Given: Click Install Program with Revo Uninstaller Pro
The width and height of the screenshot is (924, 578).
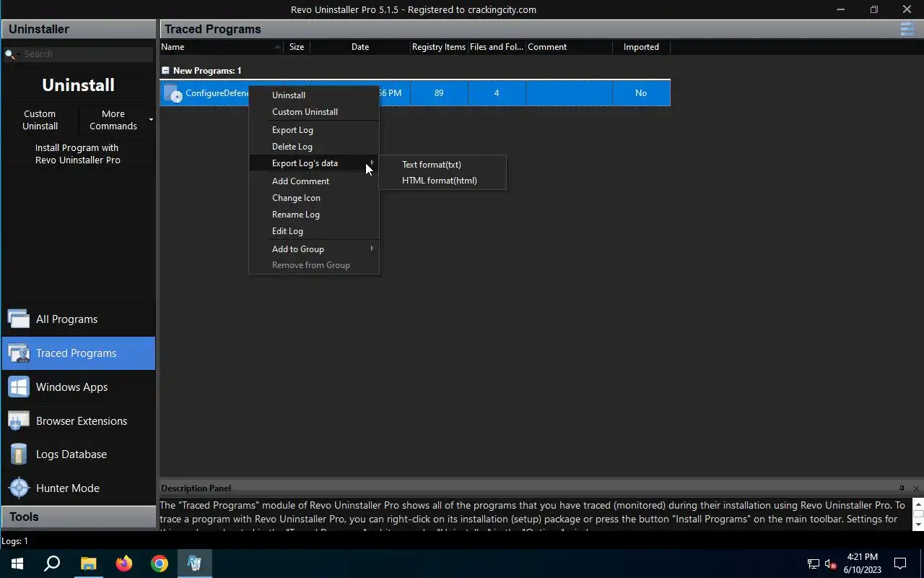Looking at the screenshot, I should click(x=78, y=154).
